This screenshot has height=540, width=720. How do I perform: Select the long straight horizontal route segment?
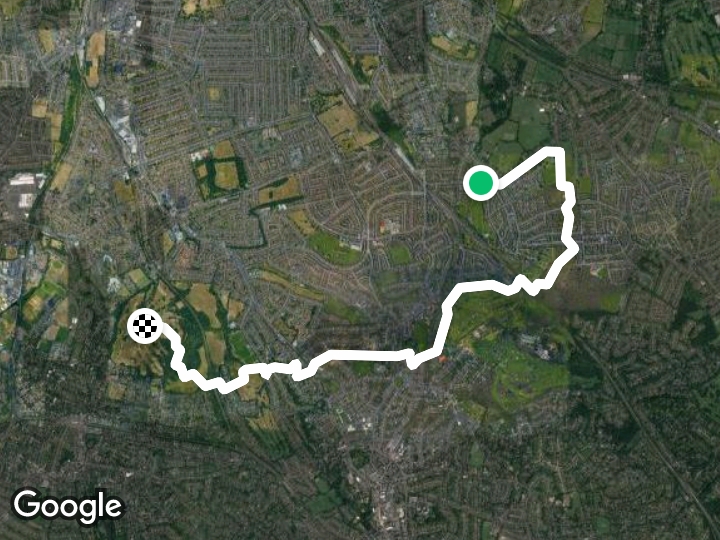tap(367, 354)
